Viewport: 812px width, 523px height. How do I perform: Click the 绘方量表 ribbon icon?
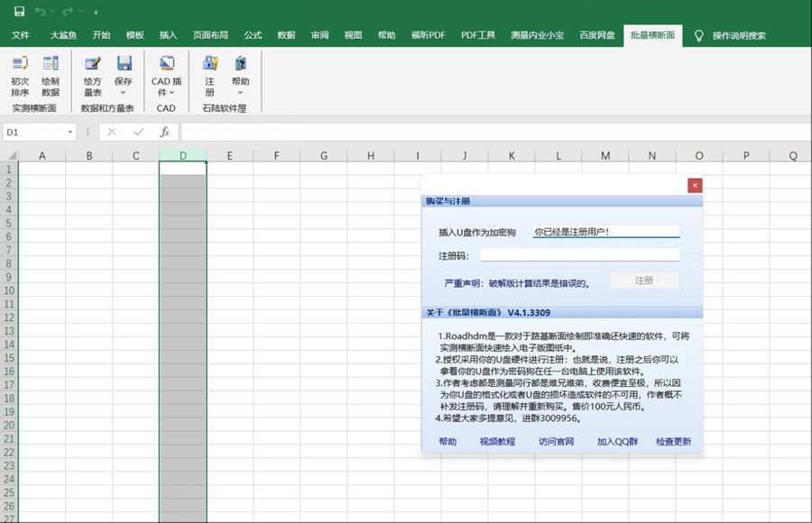pyautogui.click(x=93, y=76)
